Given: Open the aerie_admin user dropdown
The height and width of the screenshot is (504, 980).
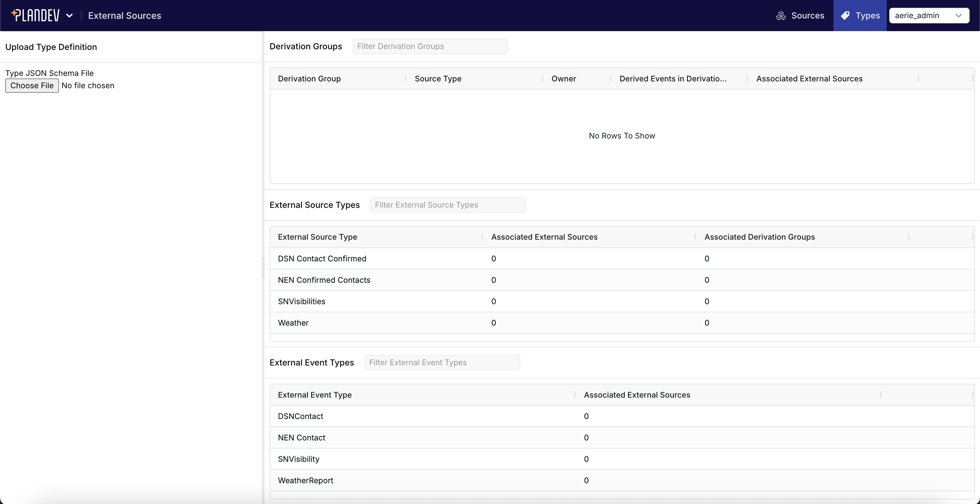Looking at the screenshot, I should click(929, 15).
